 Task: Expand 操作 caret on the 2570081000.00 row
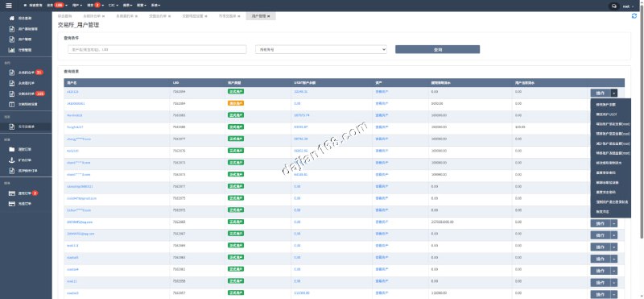[x=614, y=223]
